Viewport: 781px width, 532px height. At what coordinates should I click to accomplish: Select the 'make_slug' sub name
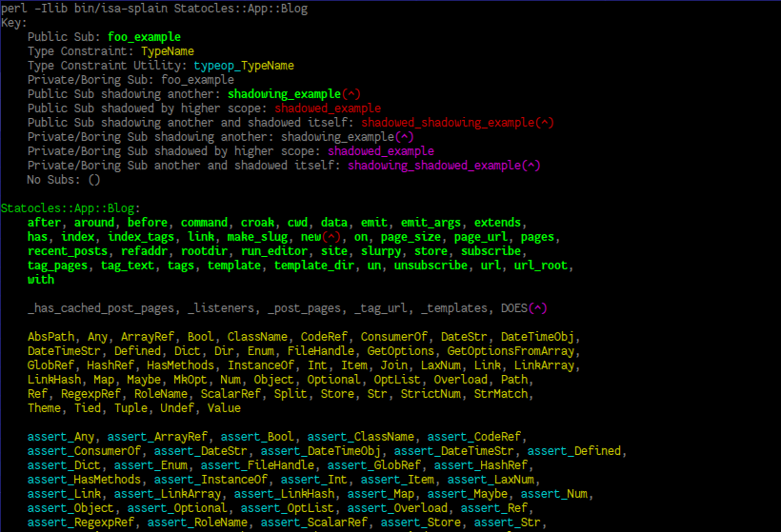pos(257,237)
